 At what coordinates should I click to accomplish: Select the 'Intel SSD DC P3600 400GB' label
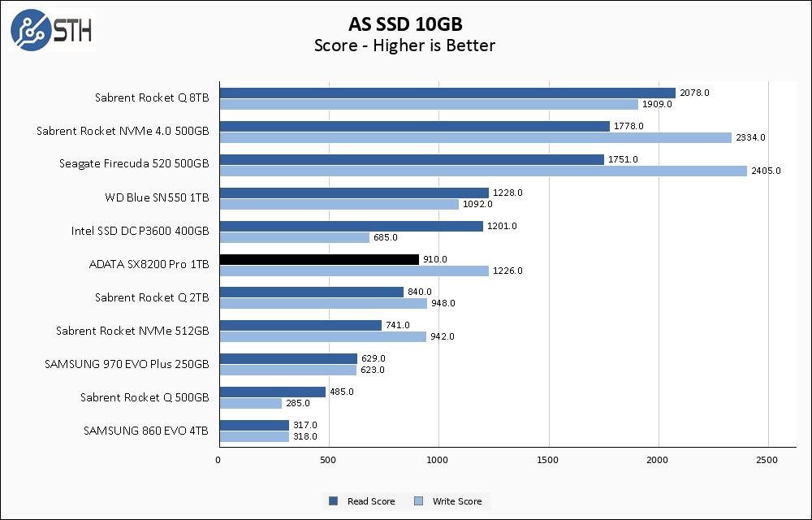(x=140, y=231)
